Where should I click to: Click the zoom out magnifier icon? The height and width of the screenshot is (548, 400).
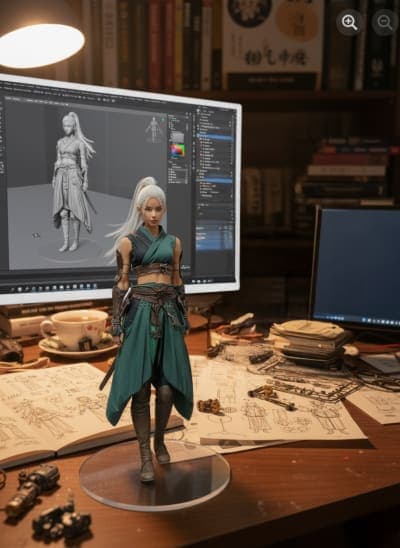(x=385, y=22)
